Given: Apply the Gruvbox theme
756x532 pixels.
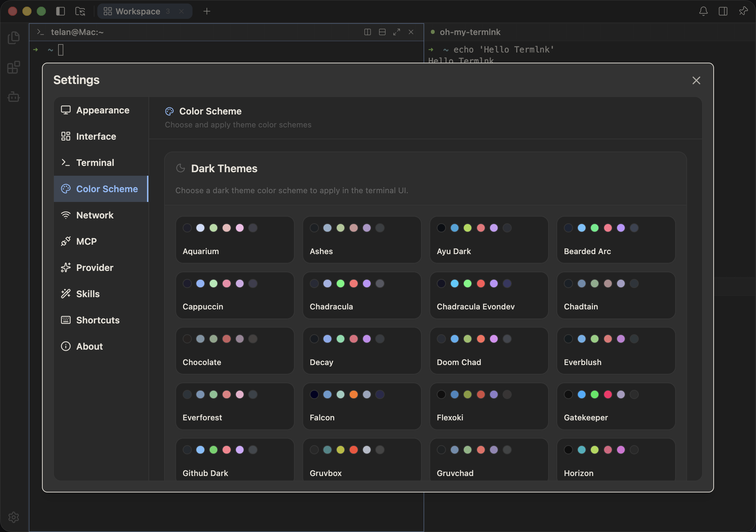Looking at the screenshot, I should tap(362, 460).
